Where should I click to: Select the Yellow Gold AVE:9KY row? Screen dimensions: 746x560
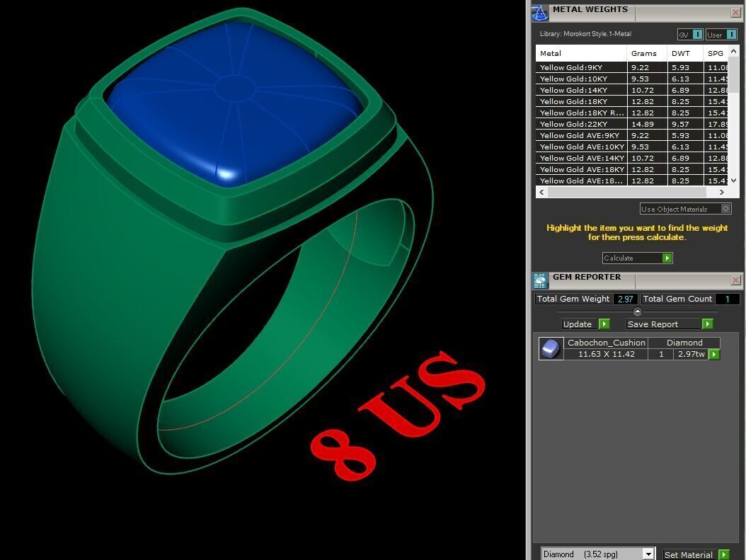pyautogui.click(x=632, y=136)
